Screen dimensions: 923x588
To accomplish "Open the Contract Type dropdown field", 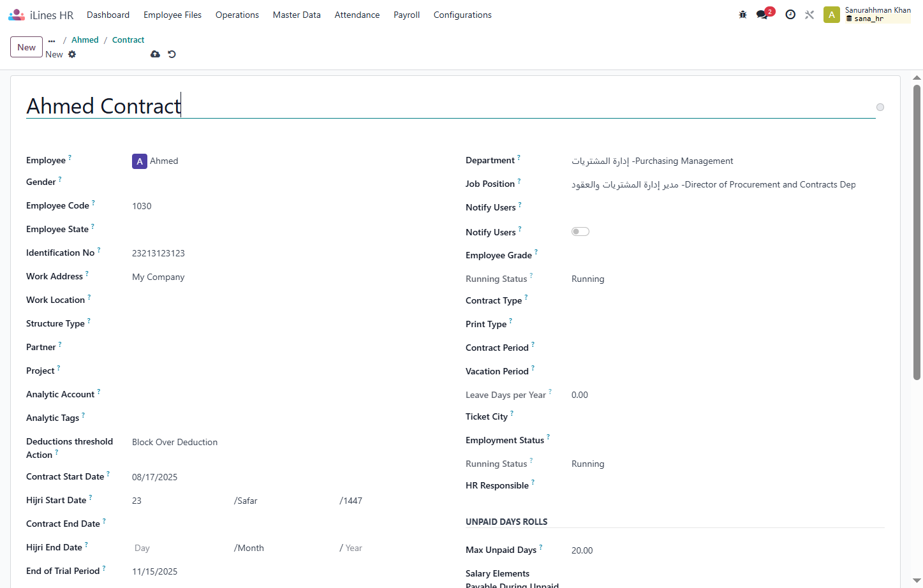I will [x=727, y=301].
